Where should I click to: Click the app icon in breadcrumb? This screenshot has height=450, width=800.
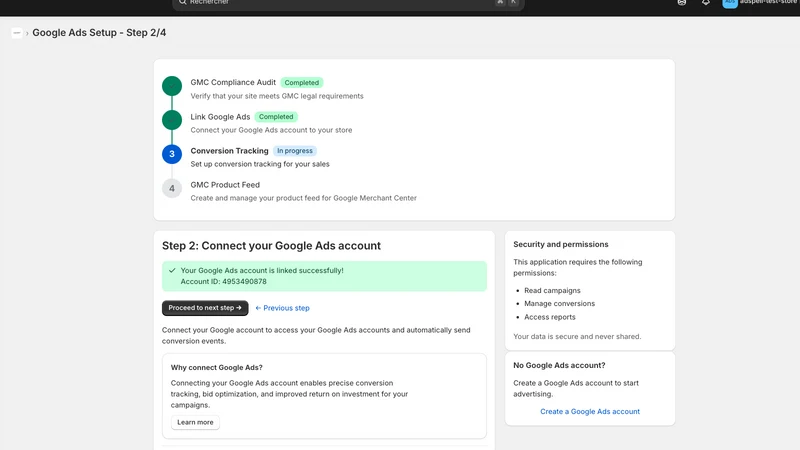pos(17,33)
